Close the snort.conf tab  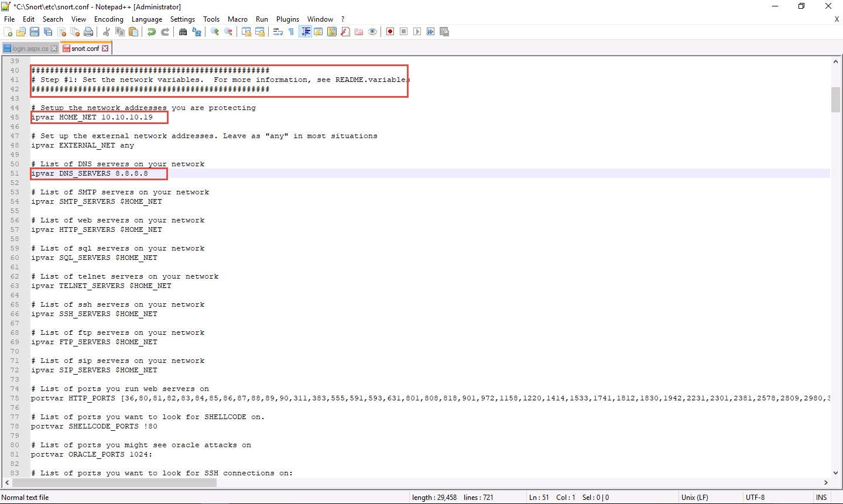(105, 49)
